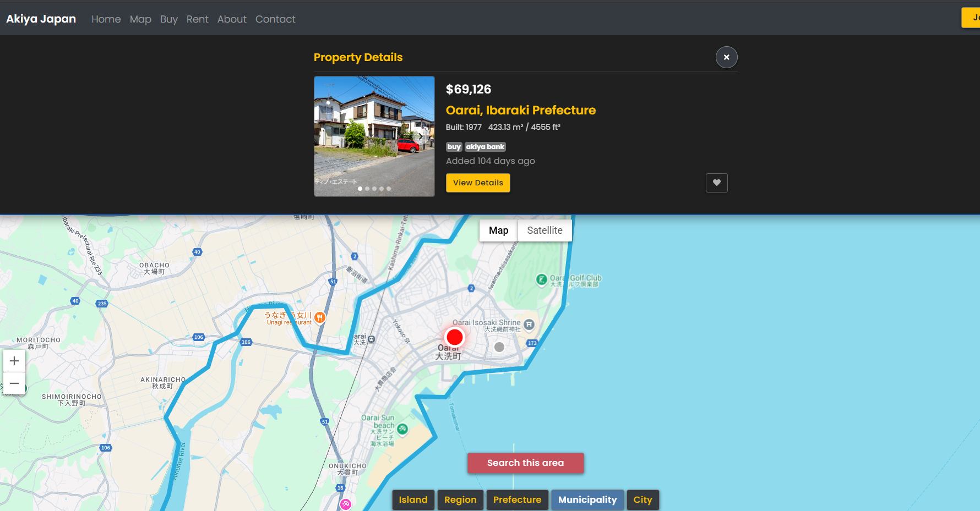The image size is (980, 511).
Task: Select the City boundary level
Action: (643, 499)
